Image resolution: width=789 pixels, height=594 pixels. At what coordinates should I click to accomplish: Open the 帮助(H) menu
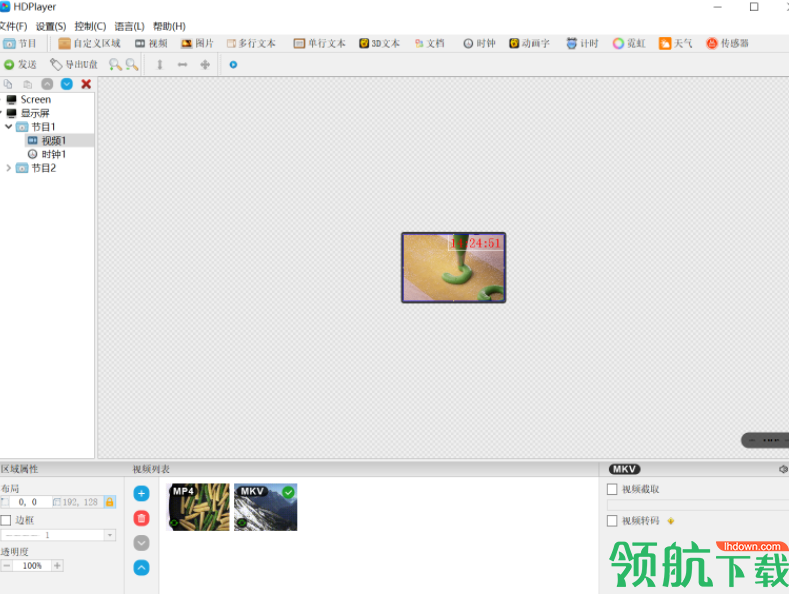(x=169, y=26)
